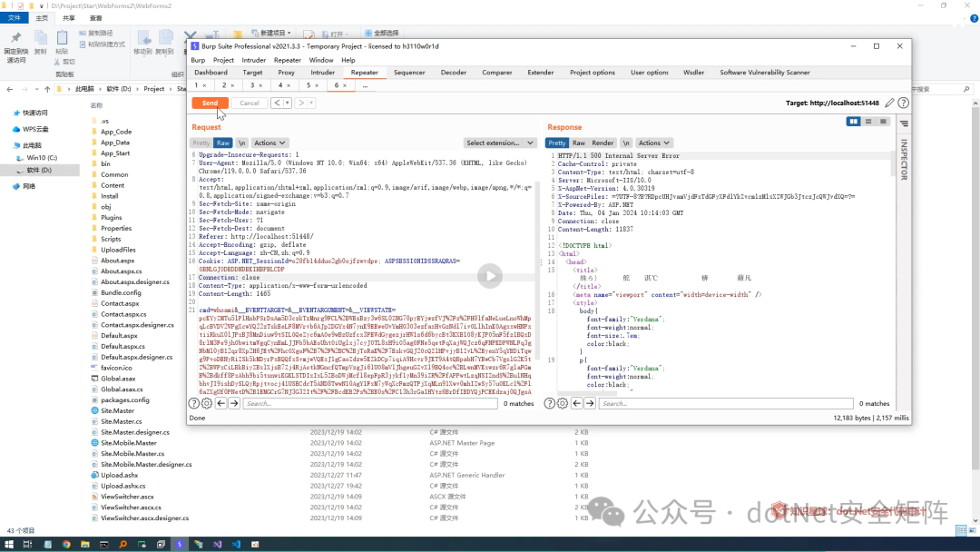Switch to the Decoder tab
Screen dimensions: 980x552
point(453,73)
